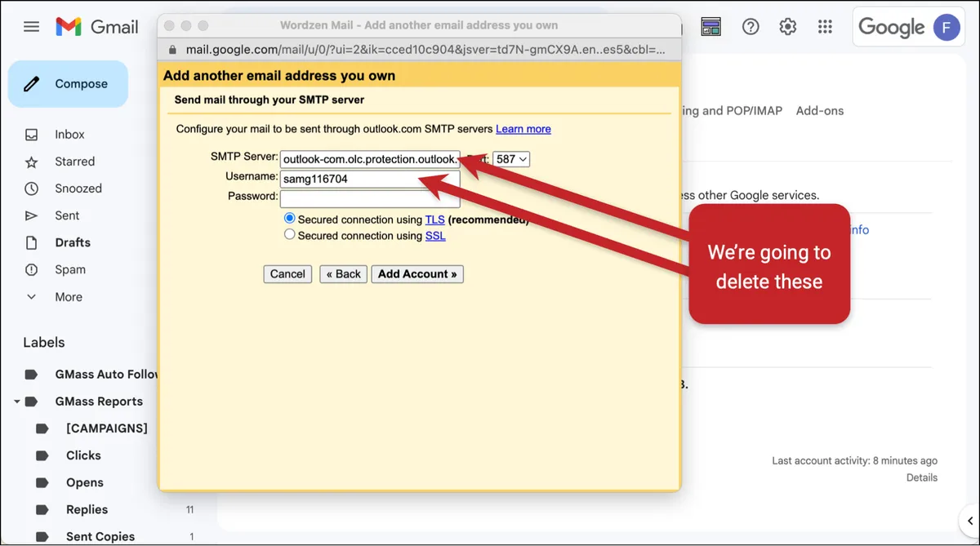
Task: Click the side panel toggle arrow
Action: tap(969, 521)
